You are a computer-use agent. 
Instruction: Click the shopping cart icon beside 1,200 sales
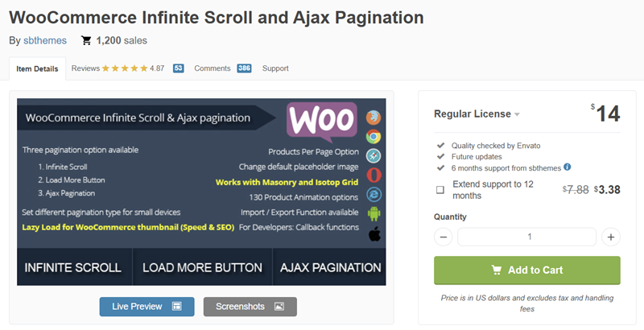click(x=86, y=40)
